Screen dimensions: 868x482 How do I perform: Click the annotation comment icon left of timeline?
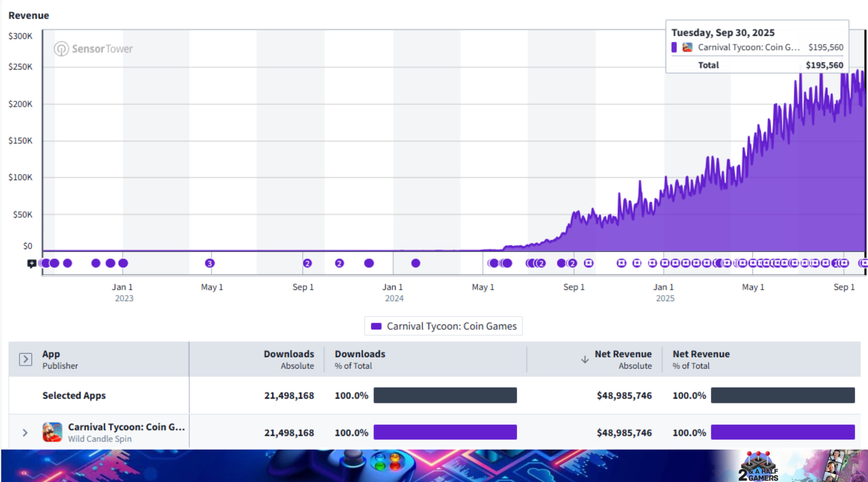tap(32, 264)
